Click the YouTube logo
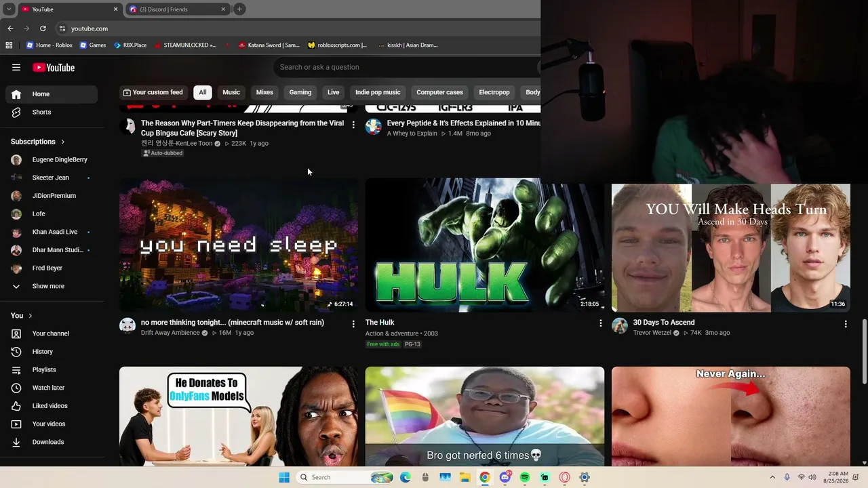 pyautogui.click(x=54, y=67)
